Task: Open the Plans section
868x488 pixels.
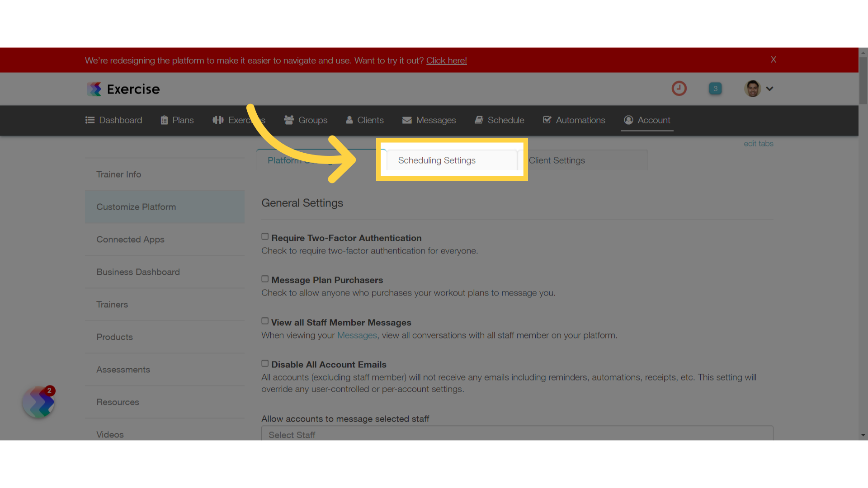Action: point(176,120)
